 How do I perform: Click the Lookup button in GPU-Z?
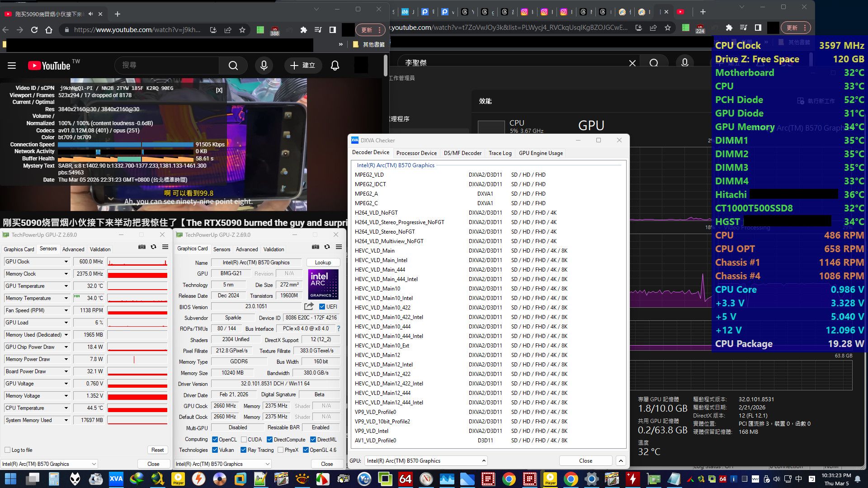click(x=323, y=263)
